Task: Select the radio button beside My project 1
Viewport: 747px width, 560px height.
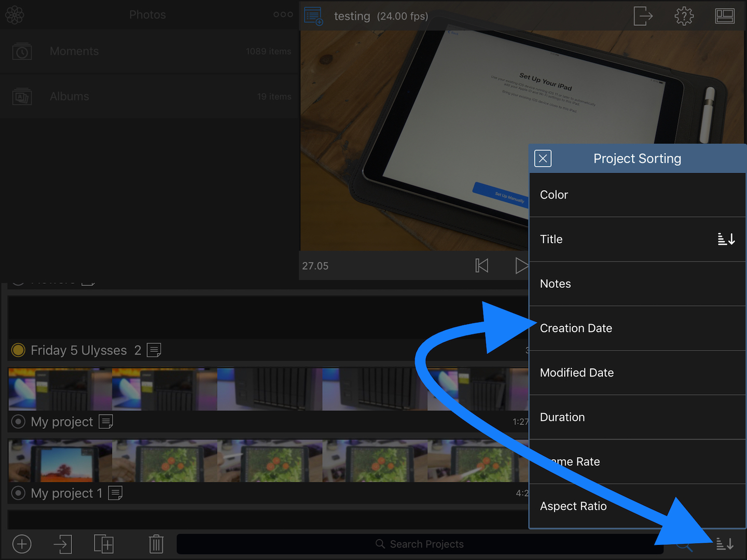Action: click(18, 493)
